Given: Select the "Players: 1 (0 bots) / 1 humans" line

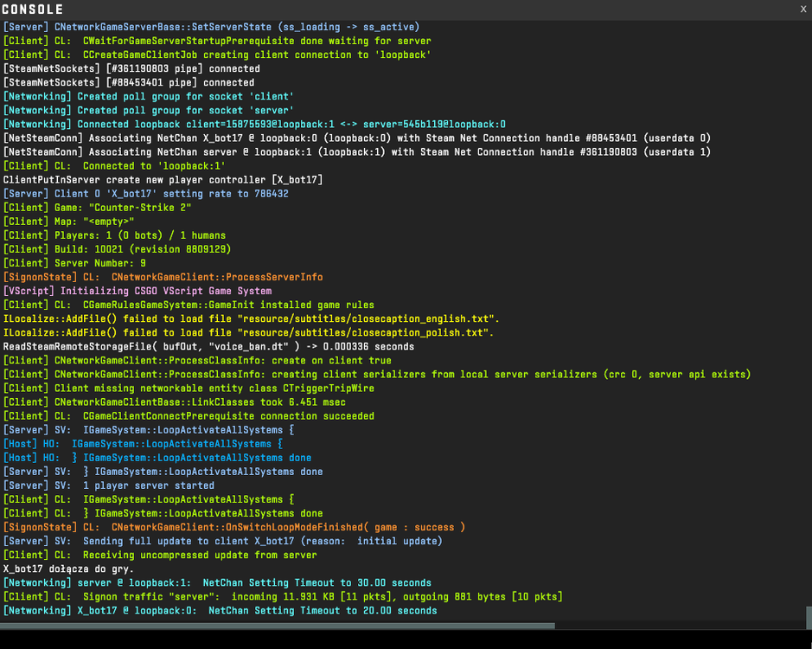Looking at the screenshot, I should click(114, 236).
